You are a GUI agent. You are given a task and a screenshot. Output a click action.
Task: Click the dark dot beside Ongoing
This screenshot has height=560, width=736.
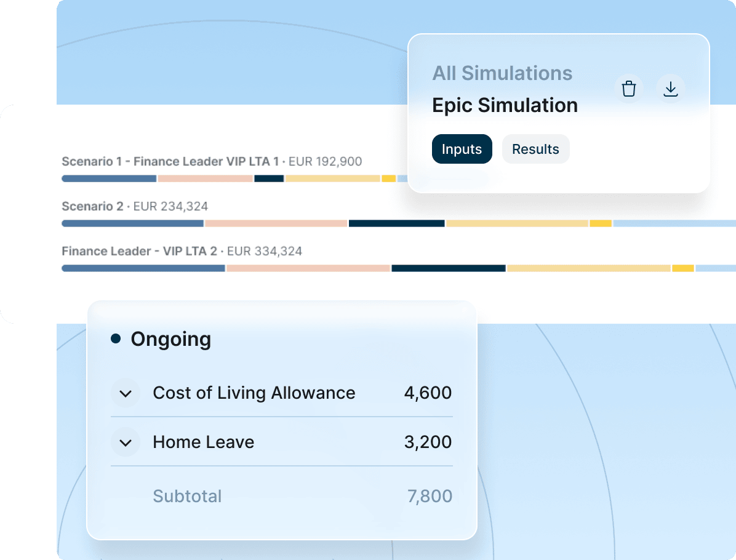pyautogui.click(x=116, y=338)
